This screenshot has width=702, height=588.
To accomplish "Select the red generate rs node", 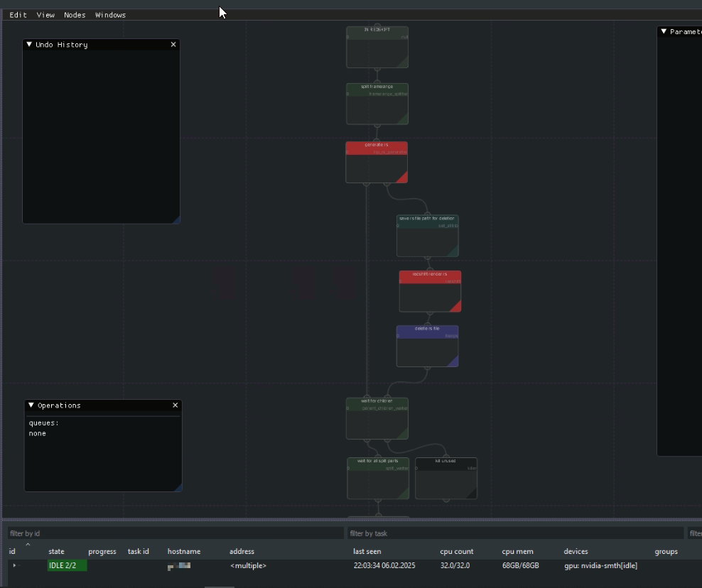I will (x=377, y=162).
